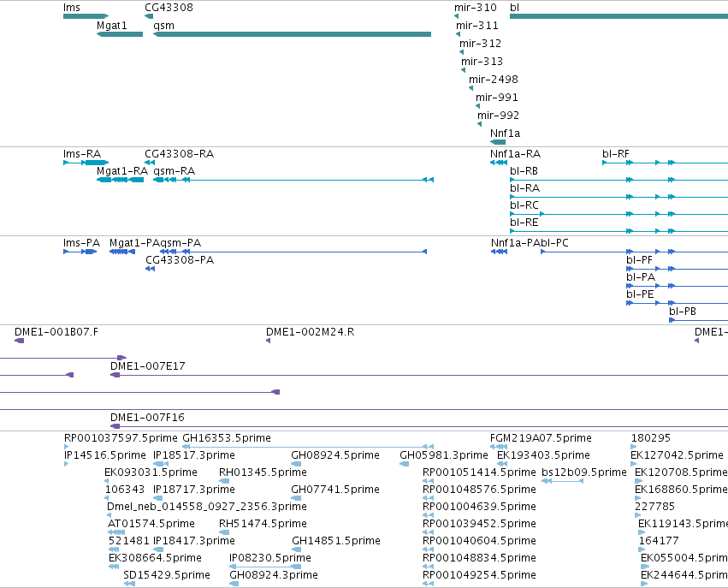728x588 pixels.
Task: Select bl-PE protein label
Action: coord(640,294)
